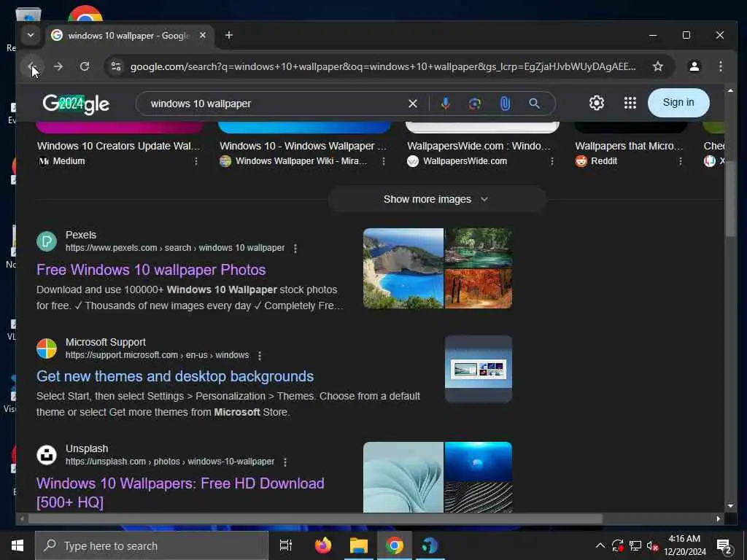Click the Unsplash blue jellyfish thumbnail

[479, 462]
